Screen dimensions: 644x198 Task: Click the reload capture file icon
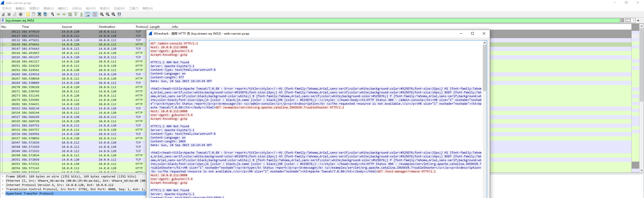click(45, 14)
